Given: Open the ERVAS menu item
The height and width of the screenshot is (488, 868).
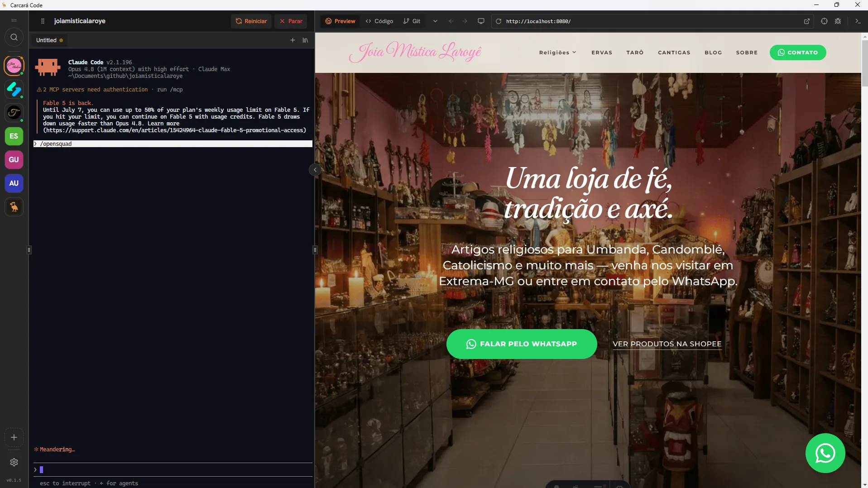Looking at the screenshot, I should tap(602, 53).
